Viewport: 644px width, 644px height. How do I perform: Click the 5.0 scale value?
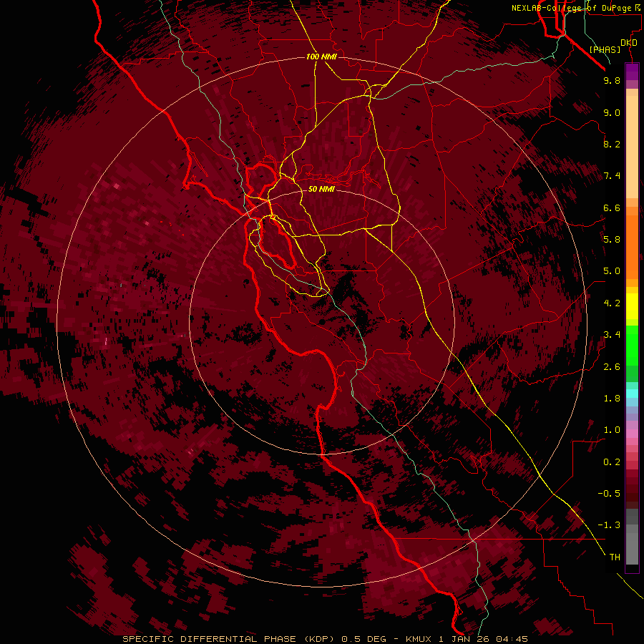pyautogui.click(x=612, y=271)
